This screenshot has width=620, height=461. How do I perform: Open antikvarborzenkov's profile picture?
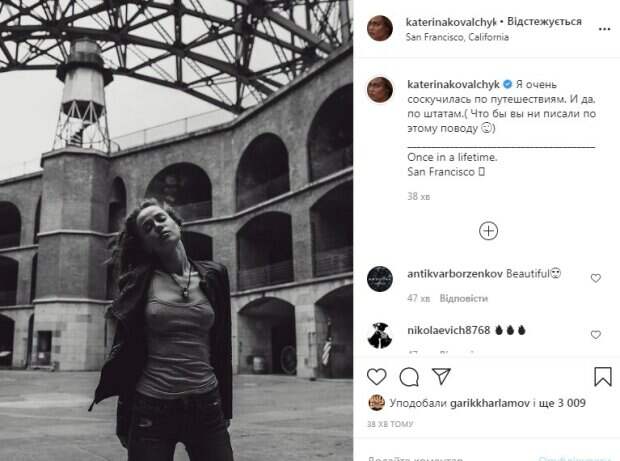click(x=380, y=278)
